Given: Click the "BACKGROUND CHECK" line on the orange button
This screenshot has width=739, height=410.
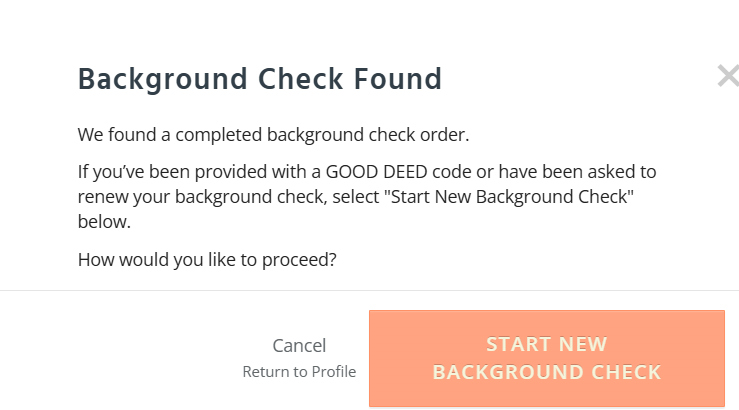Looking at the screenshot, I should [x=546, y=373].
